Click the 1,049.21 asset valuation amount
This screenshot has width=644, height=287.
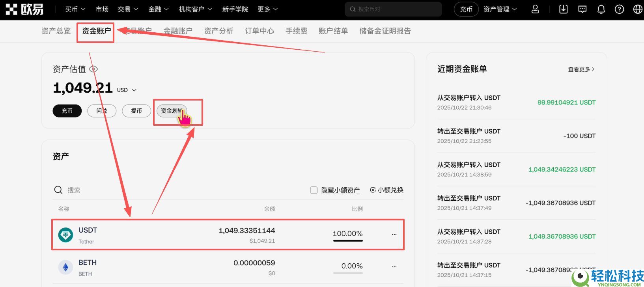tap(83, 88)
